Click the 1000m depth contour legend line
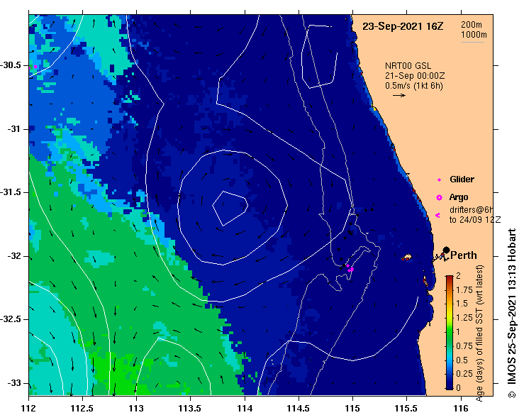524x420 pixels. tap(472, 42)
